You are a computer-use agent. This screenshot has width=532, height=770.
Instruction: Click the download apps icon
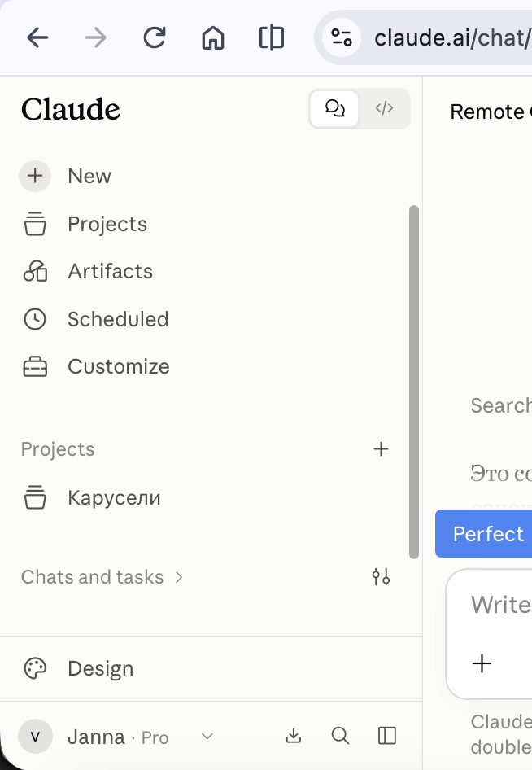[294, 736]
